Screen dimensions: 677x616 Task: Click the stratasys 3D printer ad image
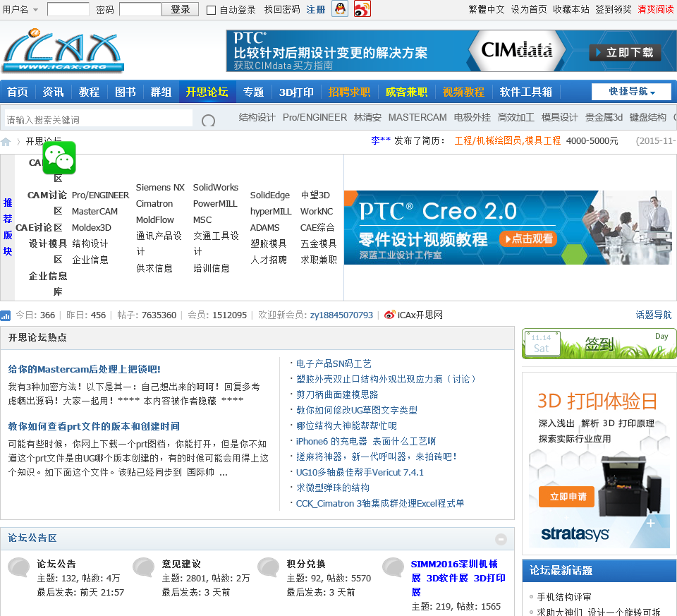coord(599,464)
